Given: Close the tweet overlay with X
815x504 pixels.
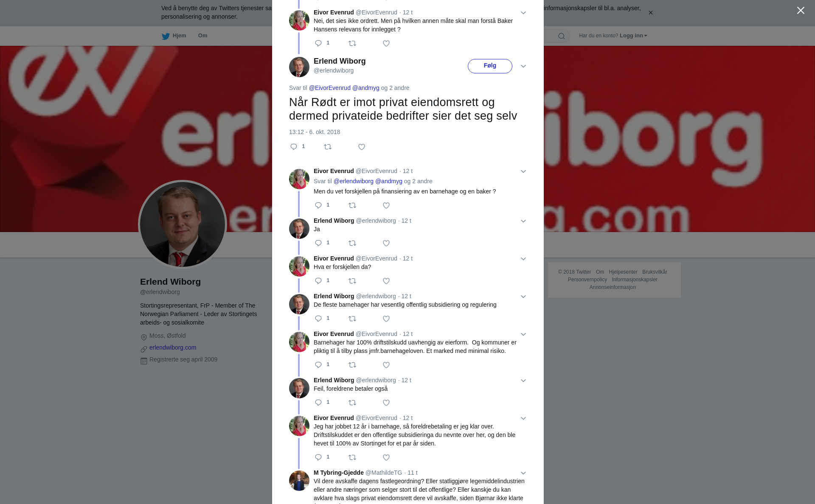Looking at the screenshot, I should pos(801,11).
